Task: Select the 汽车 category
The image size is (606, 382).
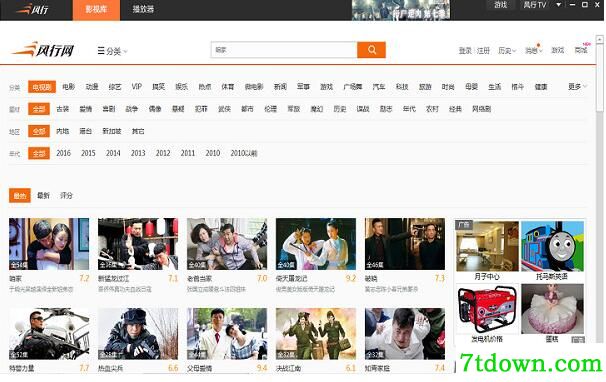Action: coord(379,87)
